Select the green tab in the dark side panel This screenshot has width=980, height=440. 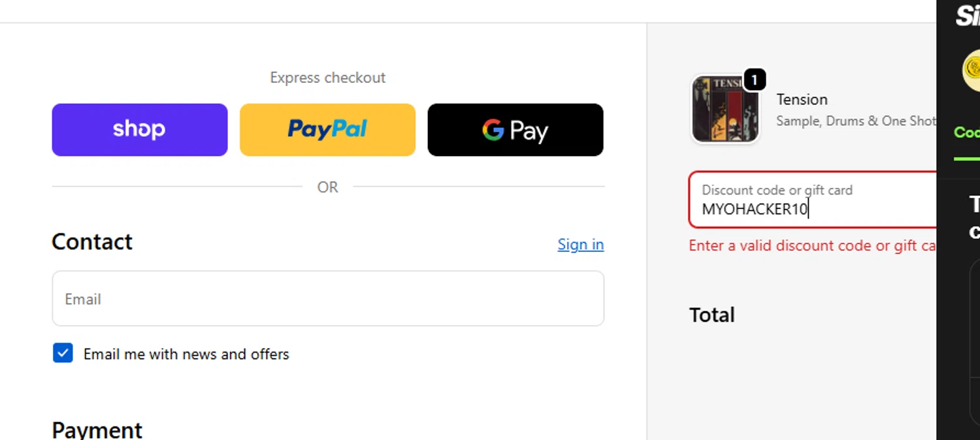(967, 133)
